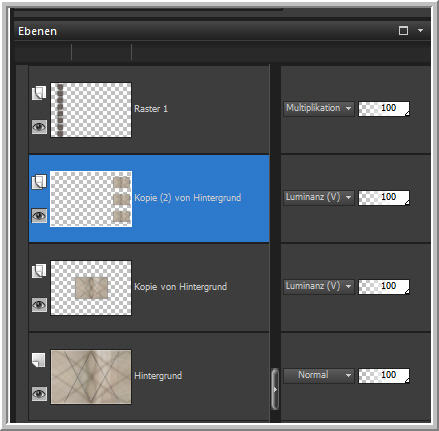439x431 pixels.
Task: Select the Hintergrund layer name
Action: pos(158,376)
